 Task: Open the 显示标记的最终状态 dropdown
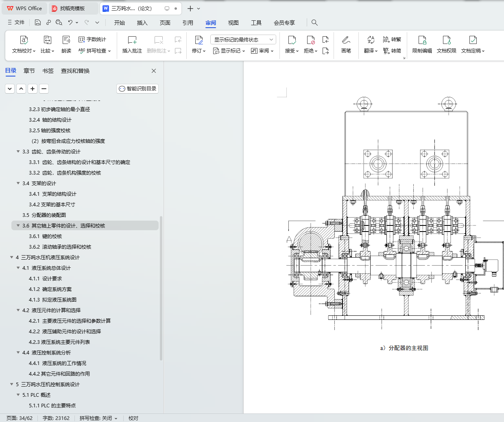click(243, 39)
